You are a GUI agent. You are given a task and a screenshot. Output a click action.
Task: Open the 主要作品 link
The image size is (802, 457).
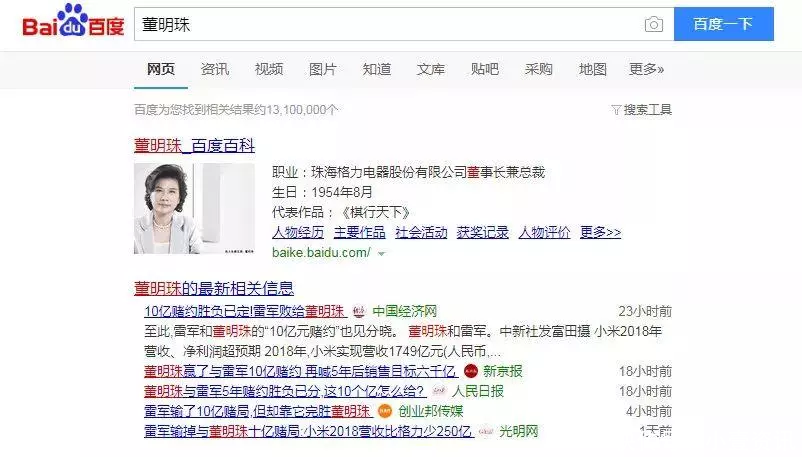click(360, 232)
